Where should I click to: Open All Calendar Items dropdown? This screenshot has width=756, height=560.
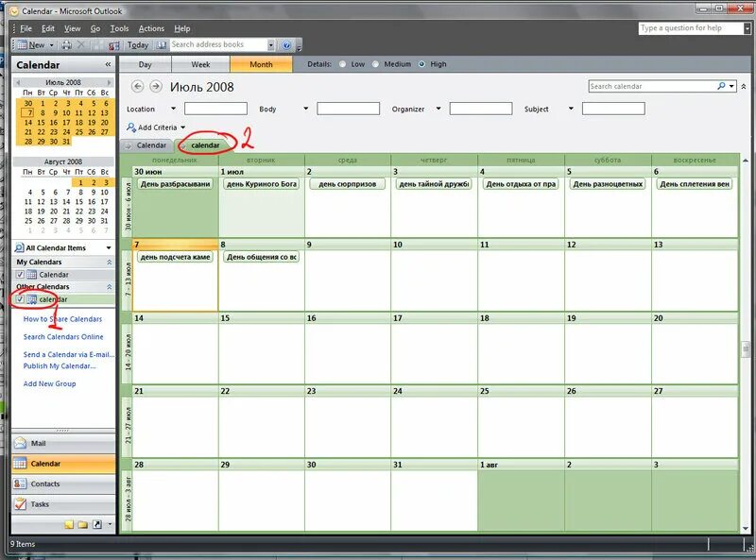pos(109,247)
